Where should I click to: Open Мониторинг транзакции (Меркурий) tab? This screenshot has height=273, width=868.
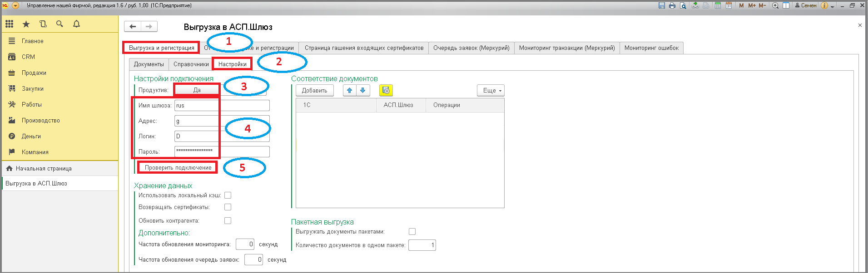(x=567, y=48)
